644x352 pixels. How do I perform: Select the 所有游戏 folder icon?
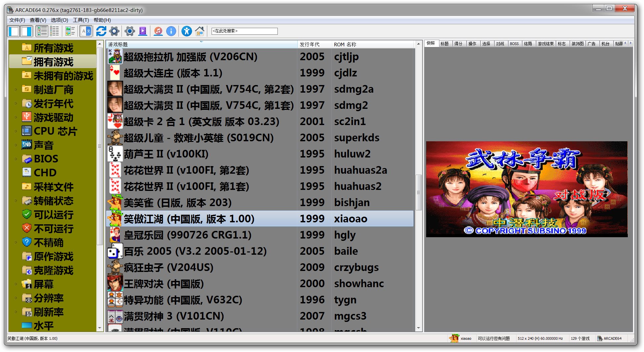tap(27, 48)
